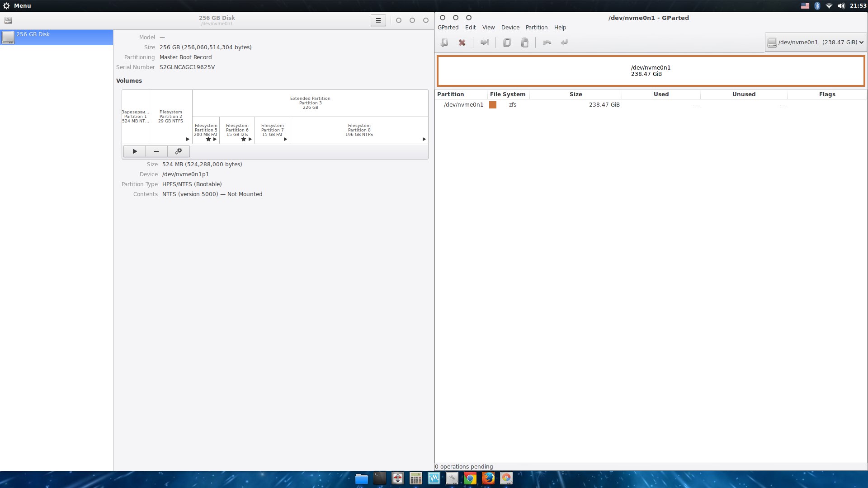This screenshot has height=488, width=868.
Task: Open additional partition options gear button
Action: [179, 151]
